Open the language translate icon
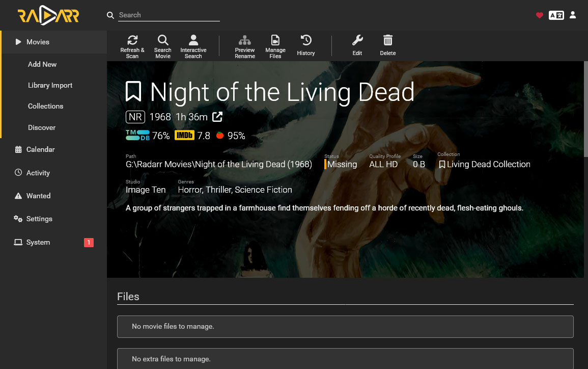Screen dimensions: 588x369 [556, 15]
